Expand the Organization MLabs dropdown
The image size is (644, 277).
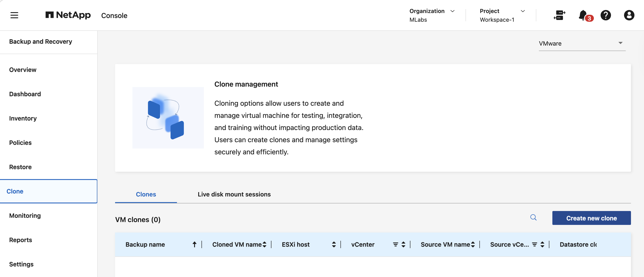pos(432,15)
